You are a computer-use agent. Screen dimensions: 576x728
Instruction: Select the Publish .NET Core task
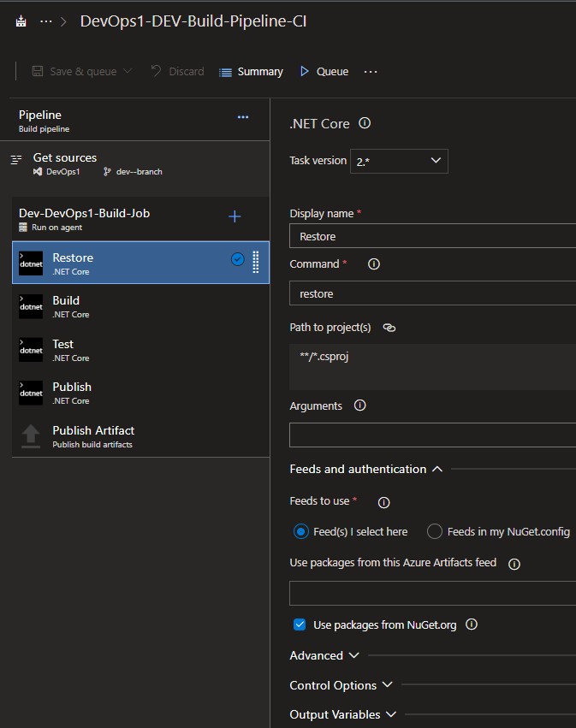click(140, 393)
